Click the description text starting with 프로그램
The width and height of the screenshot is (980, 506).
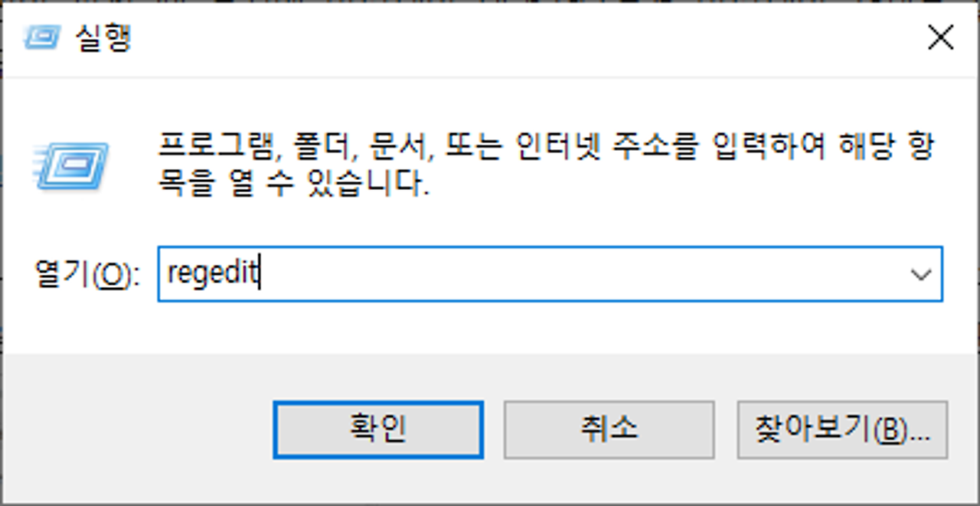pyautogui.click(x=545, y=145)
